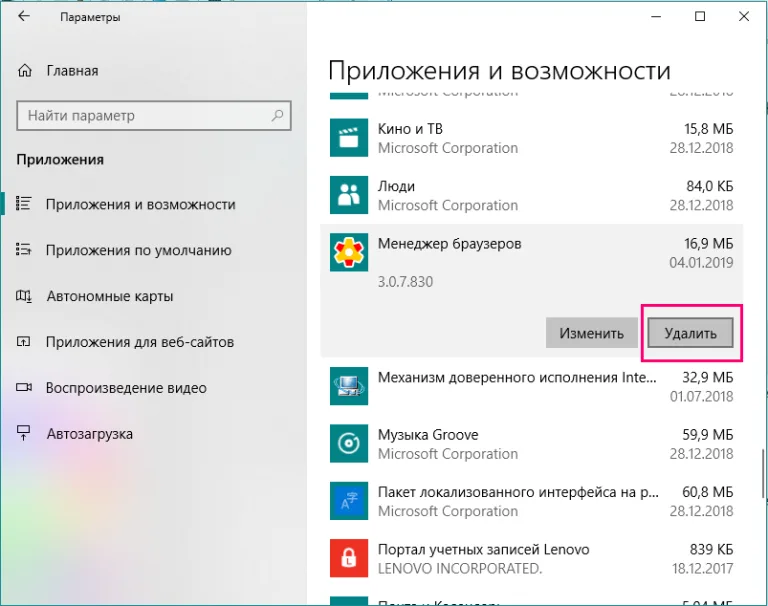Click the Приложения sidebar header

coord(60,160)
